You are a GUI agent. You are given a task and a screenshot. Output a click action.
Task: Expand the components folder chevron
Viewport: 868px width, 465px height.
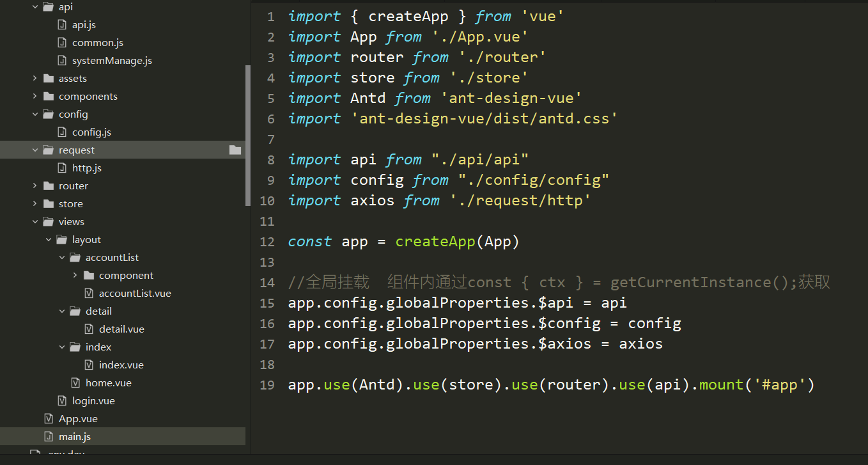[x=35, y=97]
